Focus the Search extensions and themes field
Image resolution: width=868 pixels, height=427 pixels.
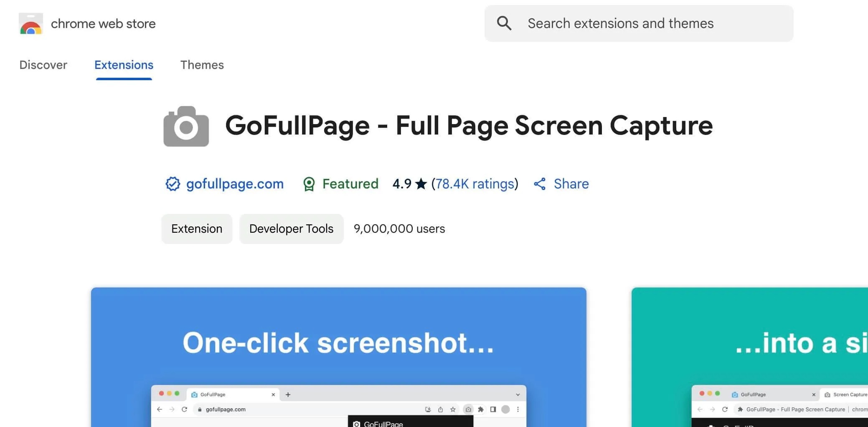[639, 23]
